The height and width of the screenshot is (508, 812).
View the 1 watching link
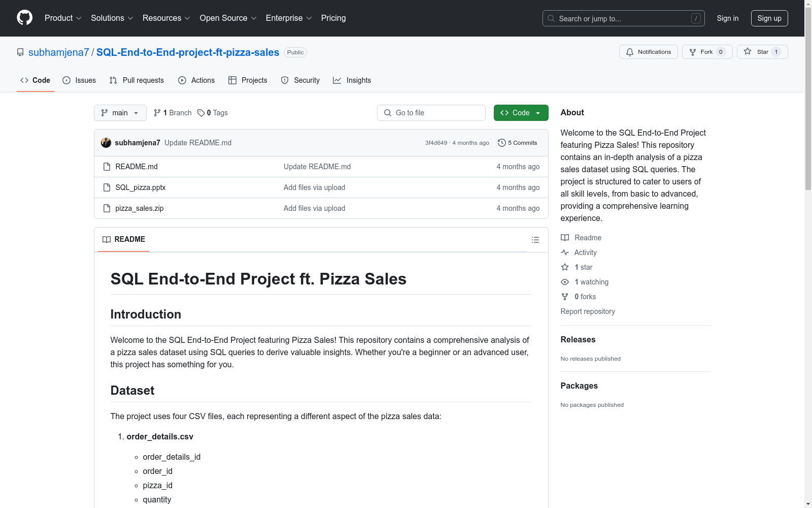(585, 282)
